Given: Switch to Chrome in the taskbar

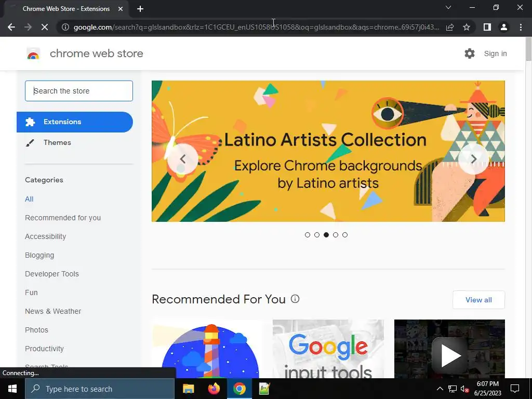Looking at the screenshot, I should 239,389.
